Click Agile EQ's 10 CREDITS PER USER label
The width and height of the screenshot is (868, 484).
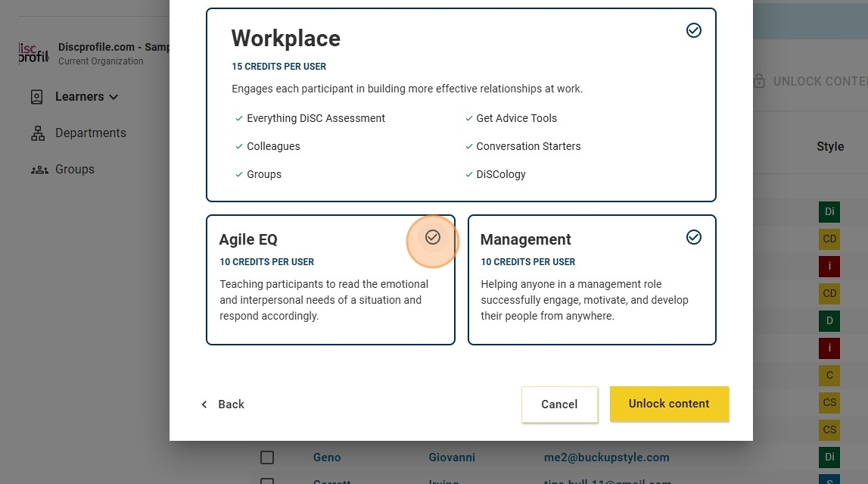point(267,262)
